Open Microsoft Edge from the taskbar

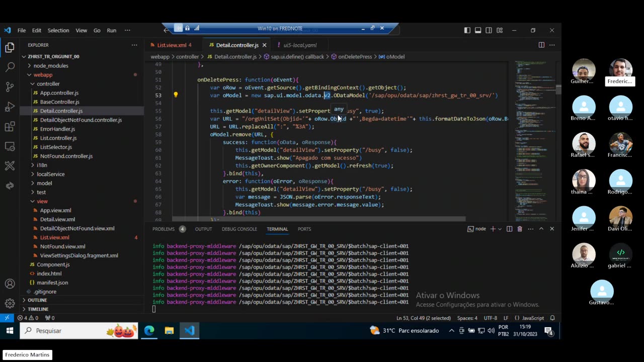[149, 330]
